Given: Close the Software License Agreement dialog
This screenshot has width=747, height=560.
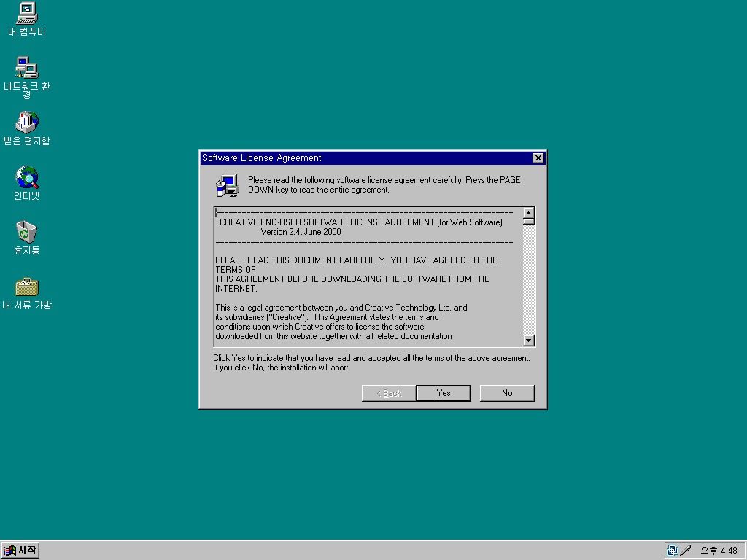Looking at the screenshot, I should (538, 158).
